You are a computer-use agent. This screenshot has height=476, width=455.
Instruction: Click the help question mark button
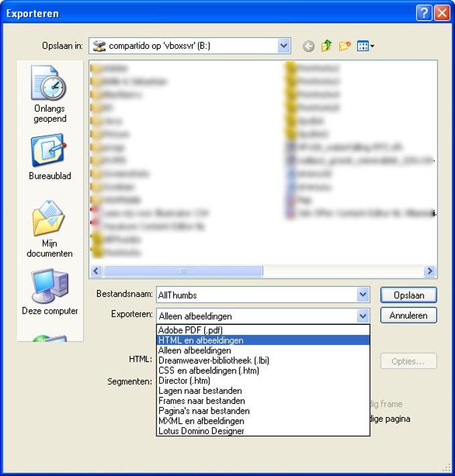click(424, 13)
